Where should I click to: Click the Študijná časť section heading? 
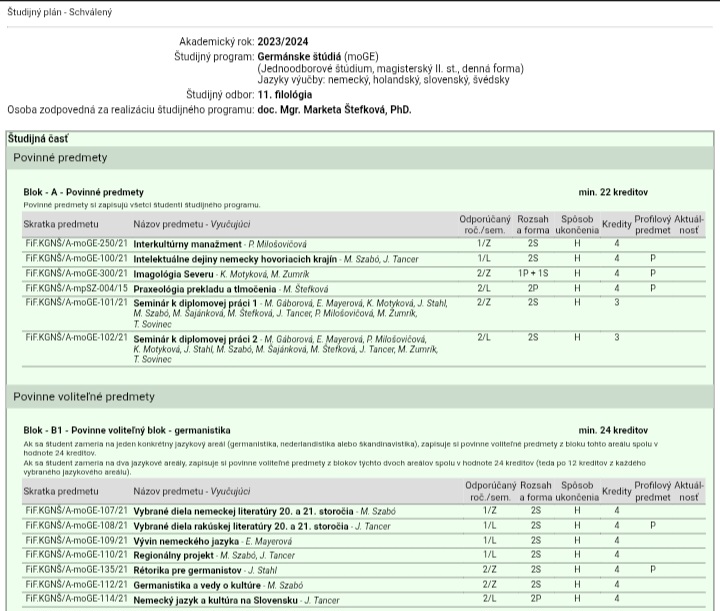click(x=38, y=137)
